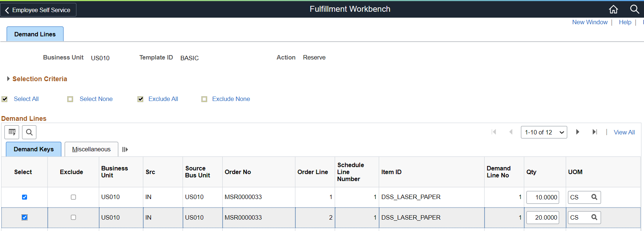Open the New Window link
The image size is (644, 231).
[590, 22]
